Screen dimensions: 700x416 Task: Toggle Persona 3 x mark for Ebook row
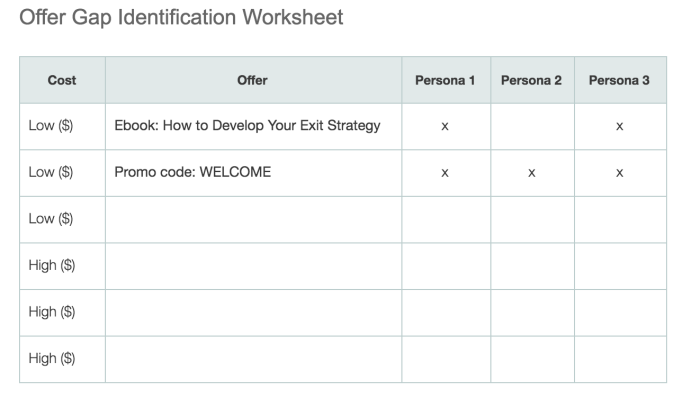(x=620, y=127)
